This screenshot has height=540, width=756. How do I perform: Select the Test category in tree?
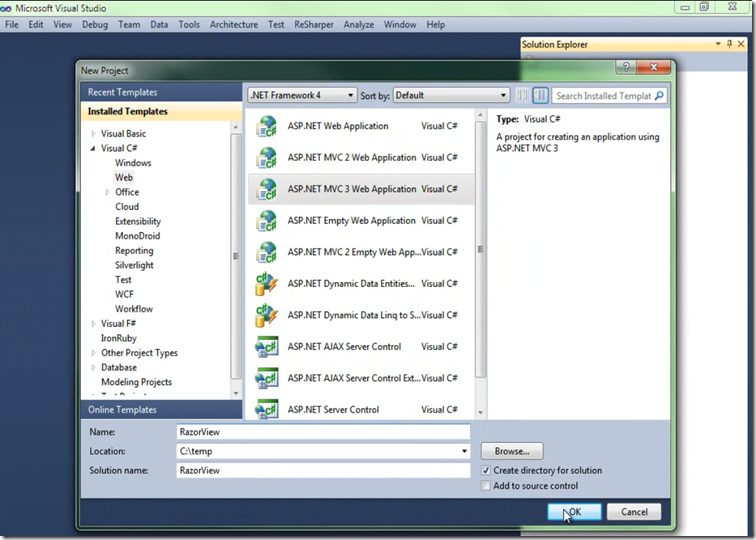tap(123, 280)
